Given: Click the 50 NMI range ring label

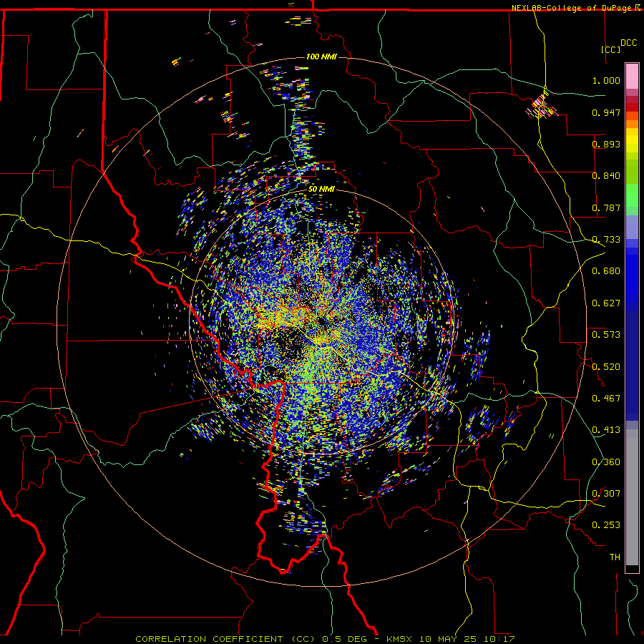Looking at the screenshot, I should (321, 189).
